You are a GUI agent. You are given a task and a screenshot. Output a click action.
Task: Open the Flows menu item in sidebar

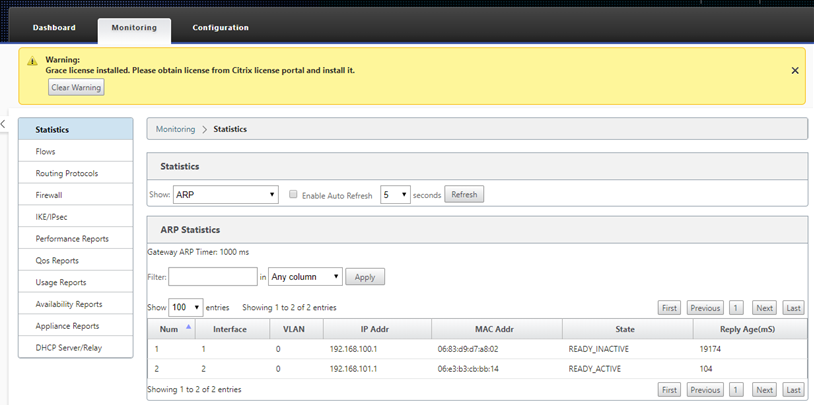click(76, 152)
